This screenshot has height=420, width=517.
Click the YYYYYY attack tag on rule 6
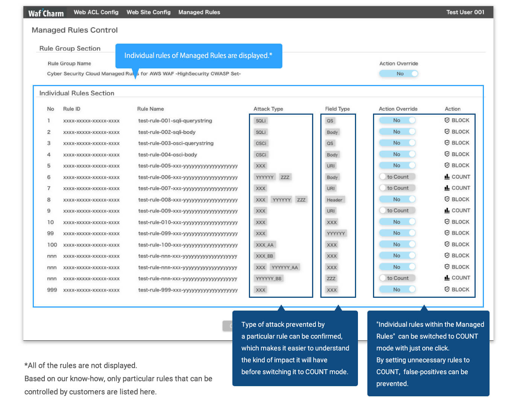click(265, 177)
